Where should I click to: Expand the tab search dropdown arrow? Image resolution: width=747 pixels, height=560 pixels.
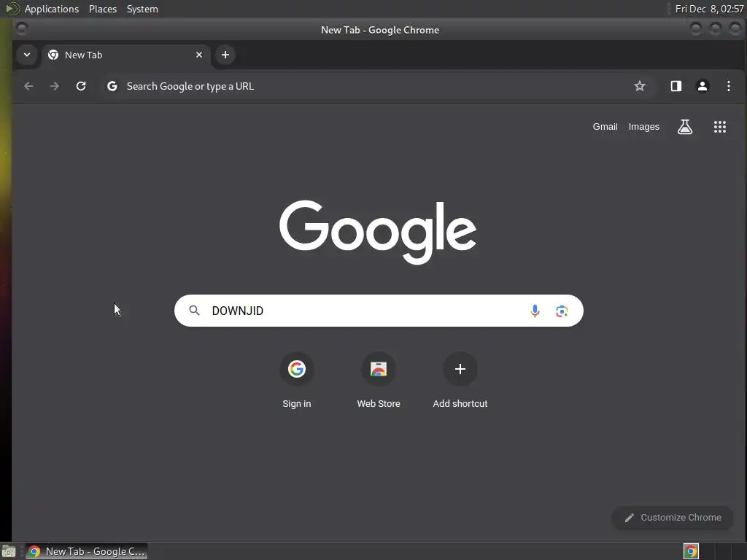pos(27,55)
